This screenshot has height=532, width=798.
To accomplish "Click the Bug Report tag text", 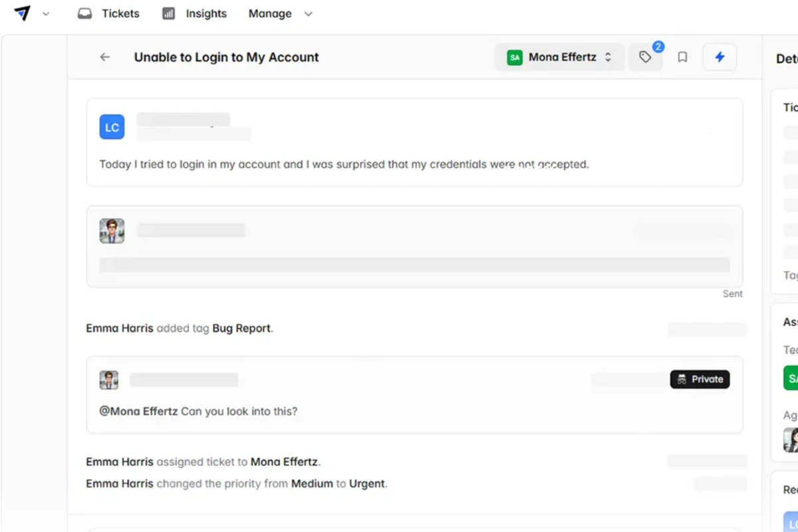I will pos(241,328).
